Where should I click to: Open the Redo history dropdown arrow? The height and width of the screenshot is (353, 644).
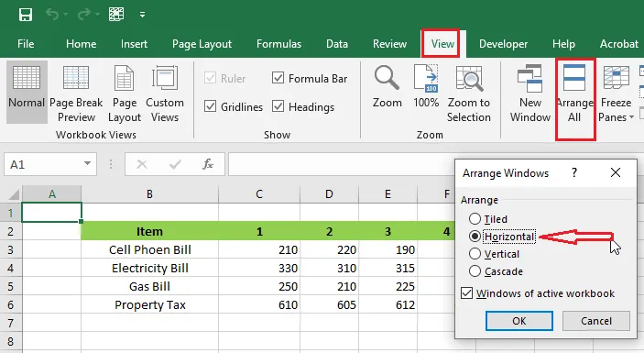[97, 15]
